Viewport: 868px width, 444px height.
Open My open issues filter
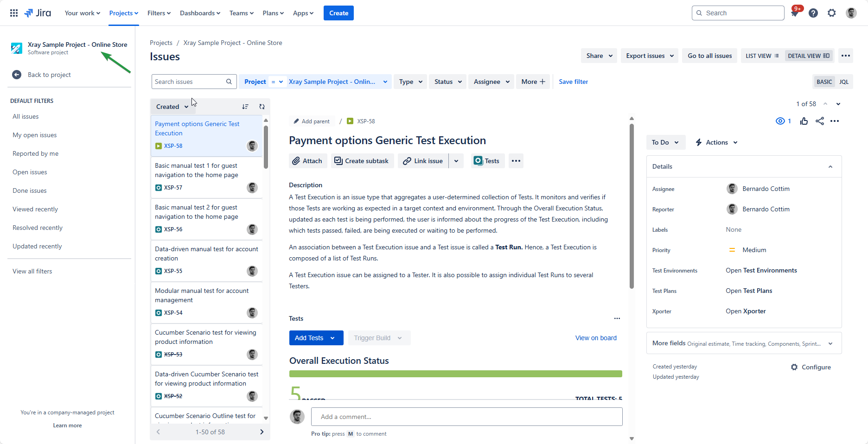[x=35, y=135]
